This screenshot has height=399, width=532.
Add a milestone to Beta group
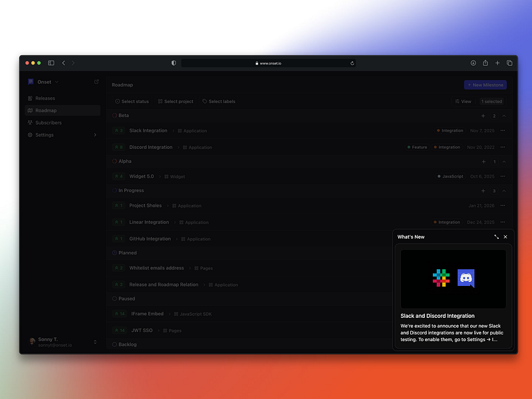click(483, 116)
